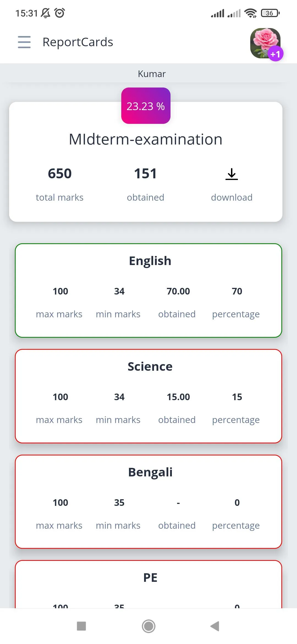Tap the alarm icon in status bar

click(x=60, y=13)
